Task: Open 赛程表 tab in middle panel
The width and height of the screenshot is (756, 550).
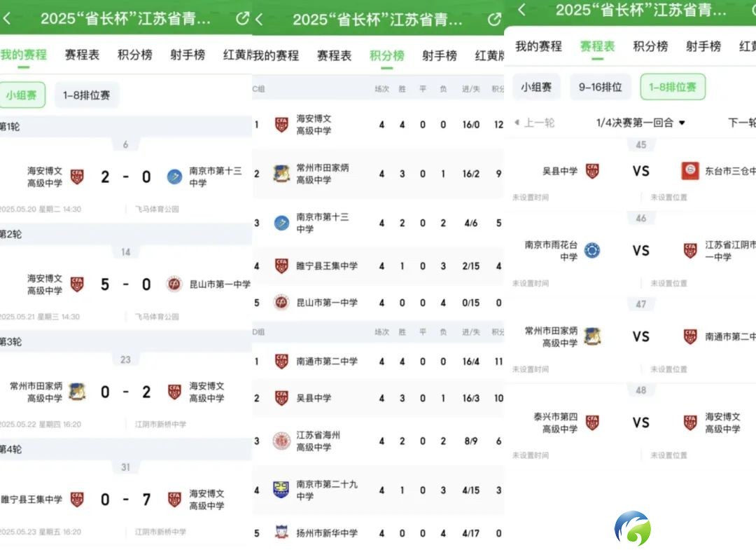Action: [334, 55]
